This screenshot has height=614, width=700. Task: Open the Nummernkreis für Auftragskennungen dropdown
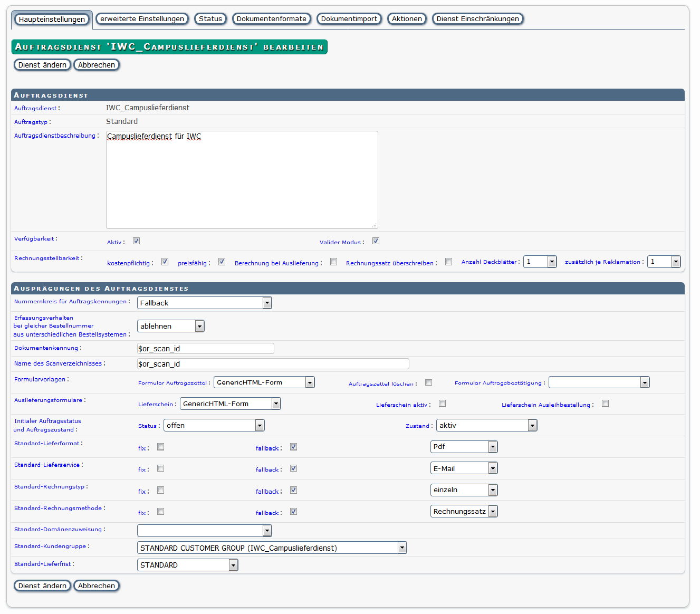pyautogui.click(x=204, y=303)
